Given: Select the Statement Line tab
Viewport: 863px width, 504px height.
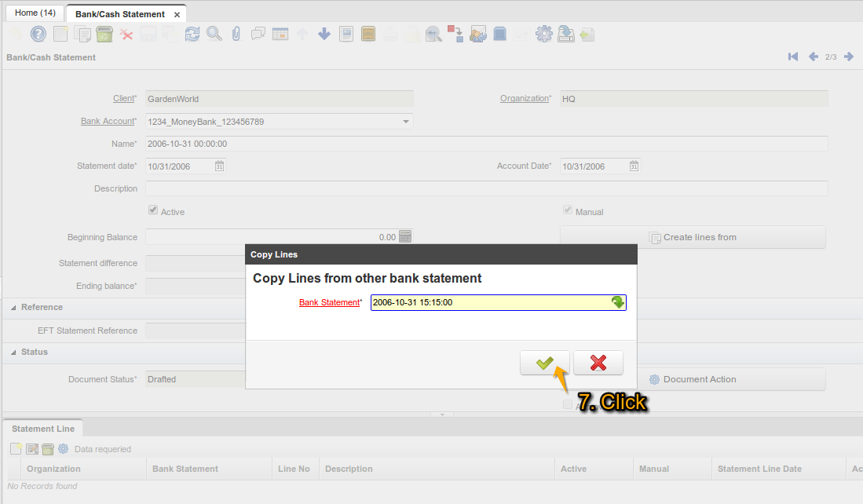Looking at the screenshot, I should [42, 429].
